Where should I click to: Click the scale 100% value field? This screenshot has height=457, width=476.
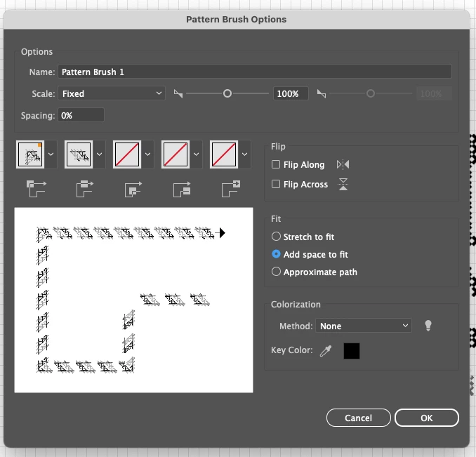291,93
